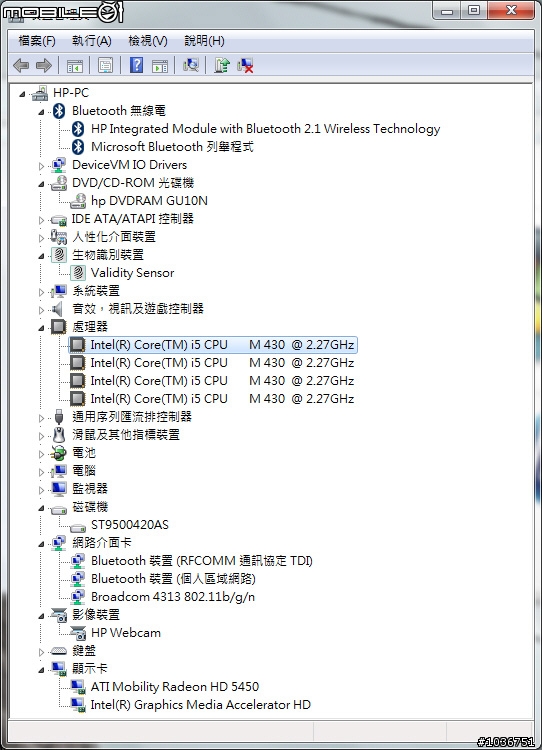Click the 通用序列匯流排控制器 USB icon

click(x=59, y=417)
